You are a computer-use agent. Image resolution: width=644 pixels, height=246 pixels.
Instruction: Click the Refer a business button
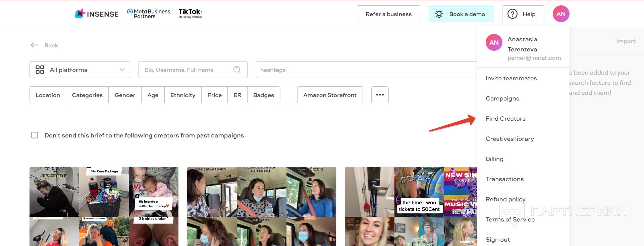tap(388, 14)
